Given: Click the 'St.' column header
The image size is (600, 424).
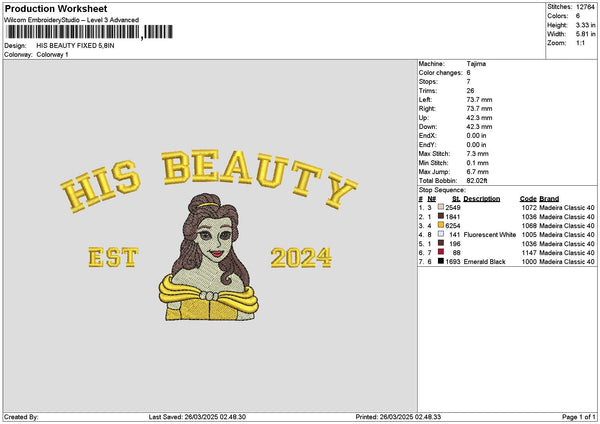Looking at the screenshot, I should coord(456,199).
